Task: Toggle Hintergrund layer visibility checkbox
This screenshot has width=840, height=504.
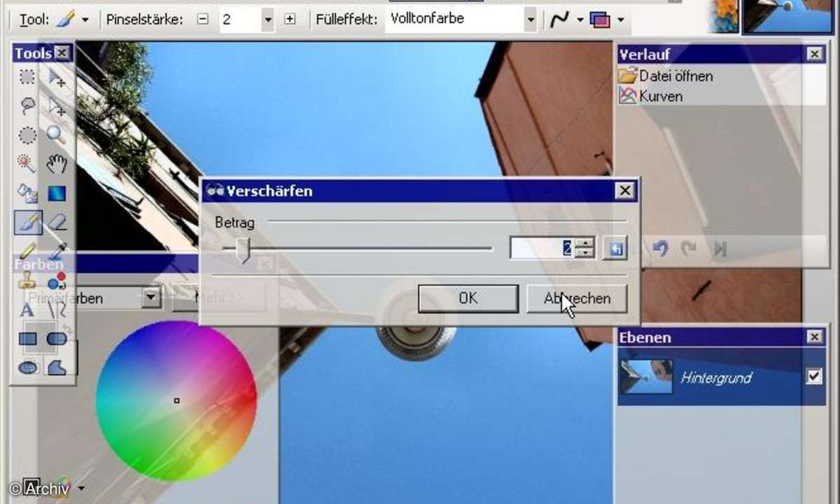Action: click(813, 377)
